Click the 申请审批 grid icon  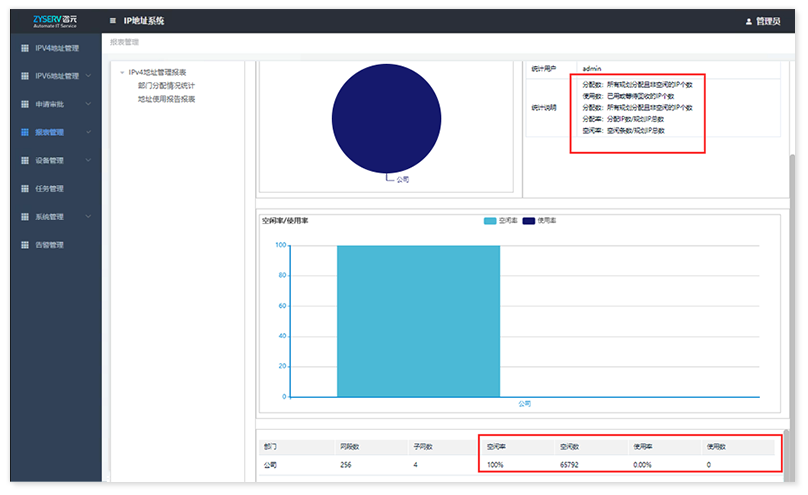24,103
